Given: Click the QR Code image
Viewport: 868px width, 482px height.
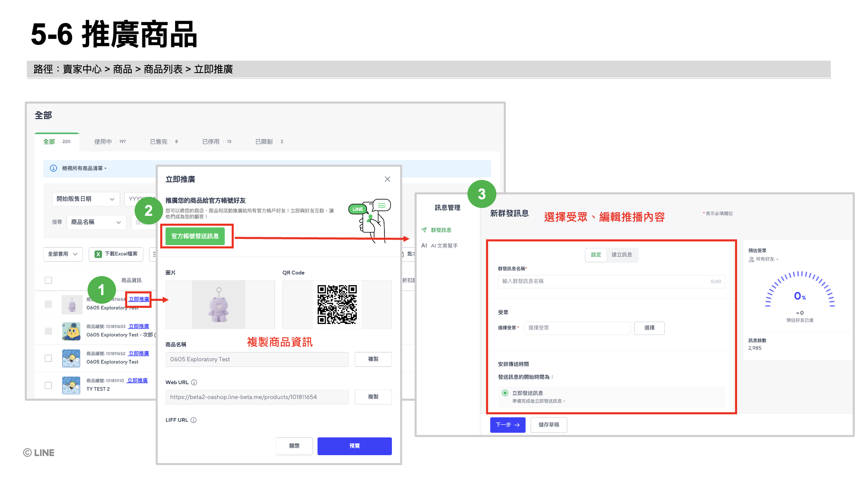Looking at the screenshot, I should tap(337, 305).
